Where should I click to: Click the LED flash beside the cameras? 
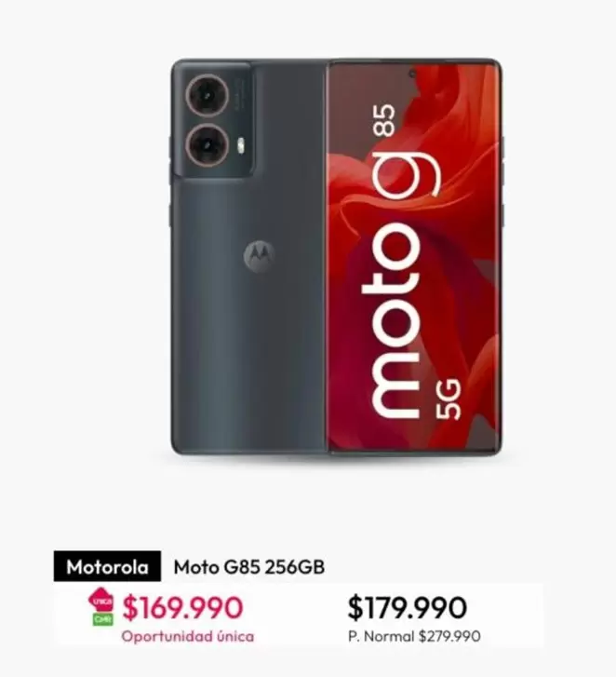tap(241, 146)
